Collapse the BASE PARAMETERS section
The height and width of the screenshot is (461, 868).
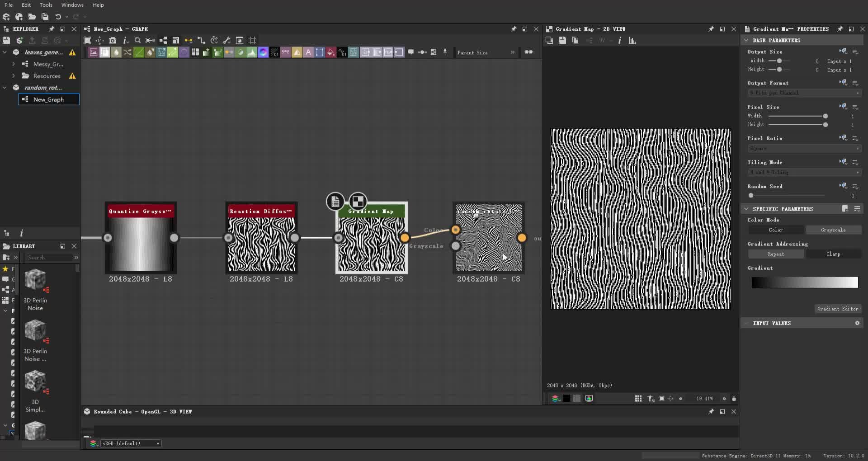pyautogui.click(x=746, y=40)
